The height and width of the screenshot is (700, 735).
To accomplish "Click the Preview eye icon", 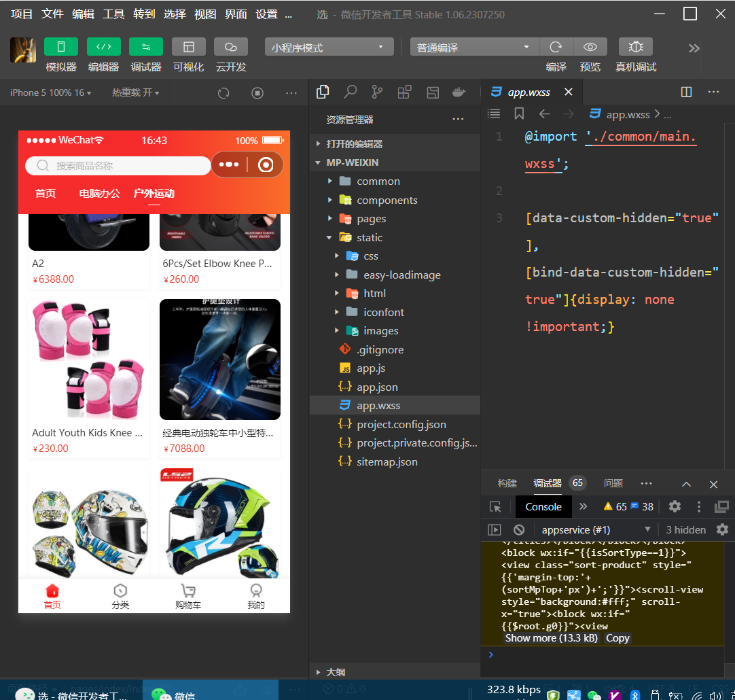I will [x=590, y=47].
